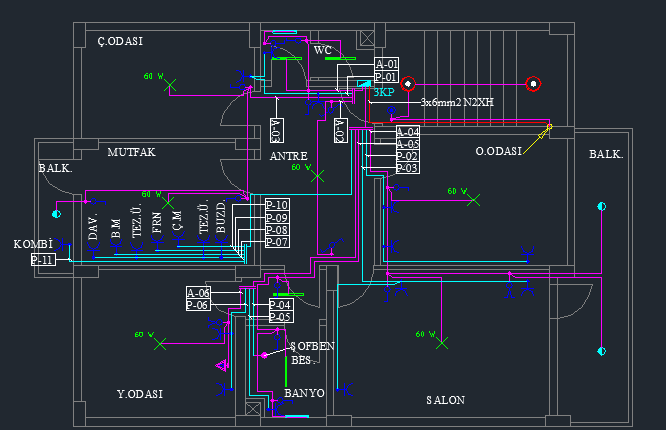Select the left red circular stairwell light symbol

(408, 85)
